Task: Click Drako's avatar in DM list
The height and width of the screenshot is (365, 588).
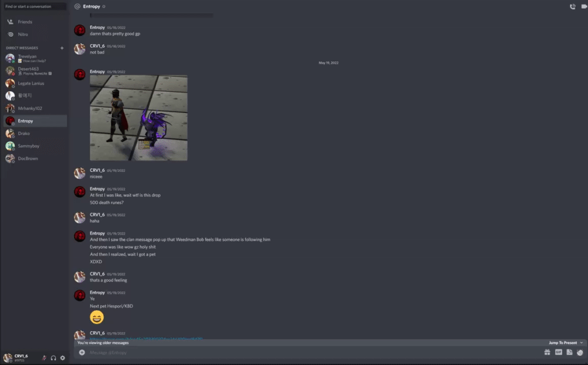Action: [10, 133]
